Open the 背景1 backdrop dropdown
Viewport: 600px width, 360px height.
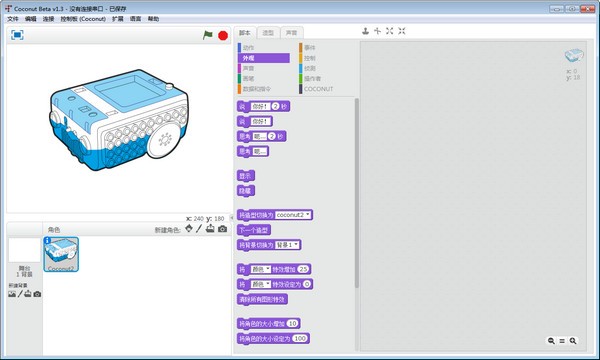[287, 245]
